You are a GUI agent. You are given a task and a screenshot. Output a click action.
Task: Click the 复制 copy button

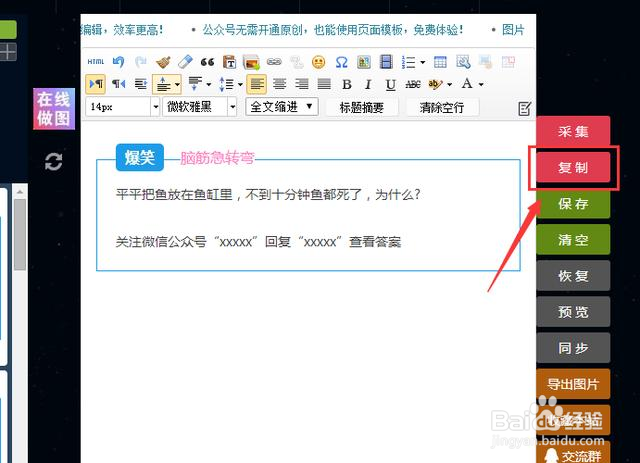click(573, 167)
